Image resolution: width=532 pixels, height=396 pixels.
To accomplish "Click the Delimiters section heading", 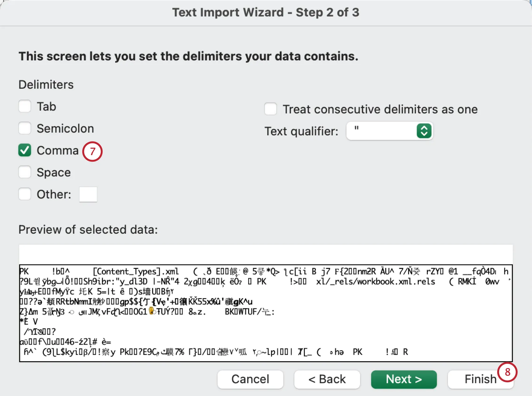I will coord(46,84).
